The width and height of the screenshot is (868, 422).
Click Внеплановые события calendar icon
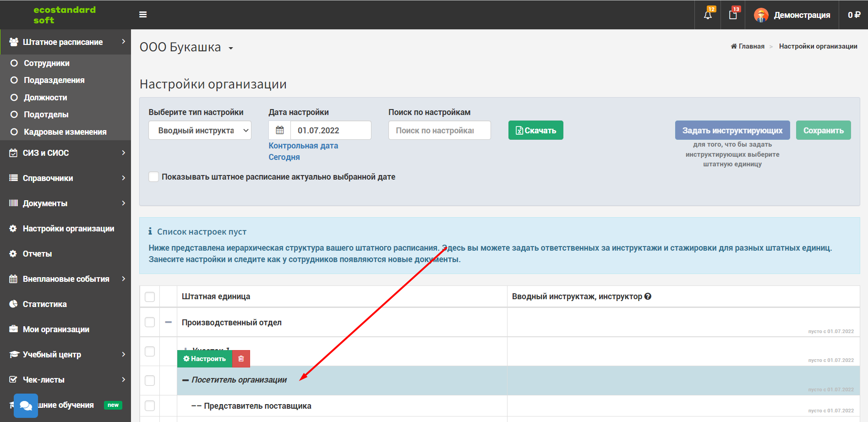(13, 279)
